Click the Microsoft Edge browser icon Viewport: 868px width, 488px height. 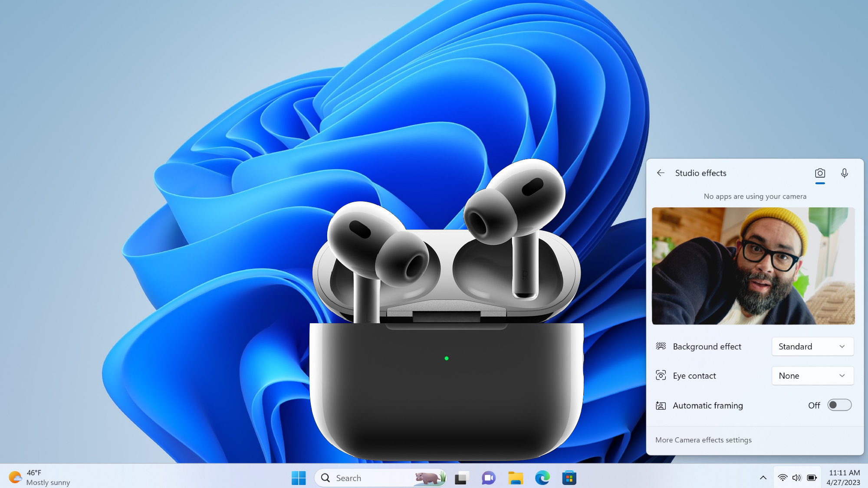click(x=542, y=477)
